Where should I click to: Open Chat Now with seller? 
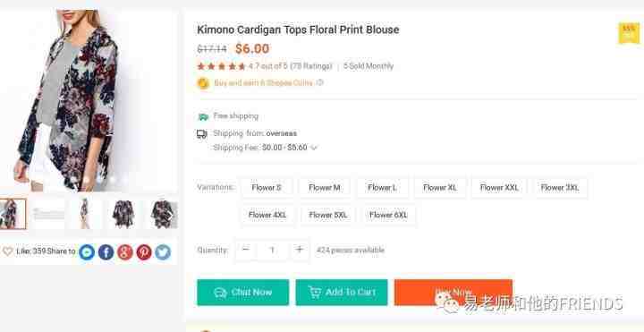click(242, 292)
